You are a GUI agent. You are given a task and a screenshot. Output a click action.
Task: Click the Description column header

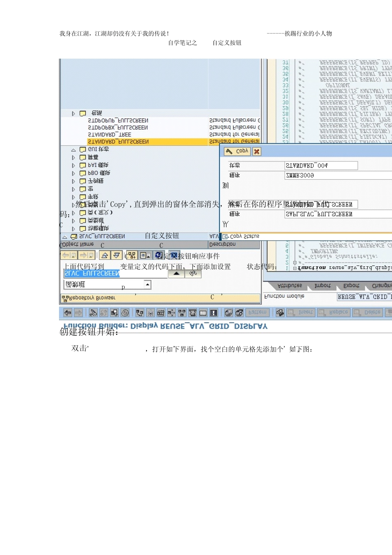click(x=234, y=244)
